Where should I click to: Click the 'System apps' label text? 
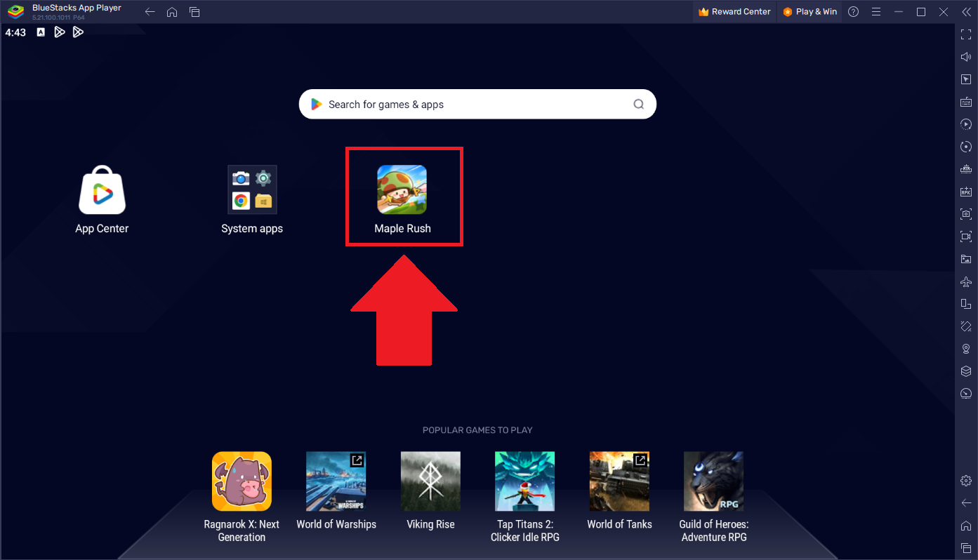tap(252, 229)
